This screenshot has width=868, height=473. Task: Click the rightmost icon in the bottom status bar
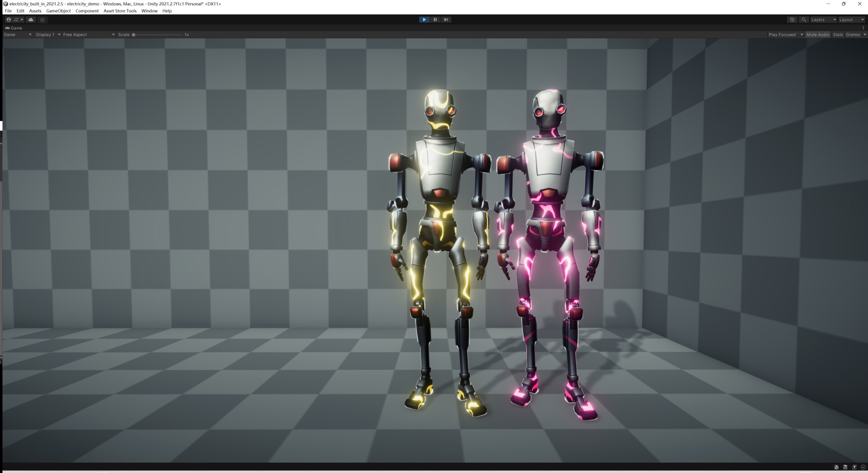[x=863, y=467]
